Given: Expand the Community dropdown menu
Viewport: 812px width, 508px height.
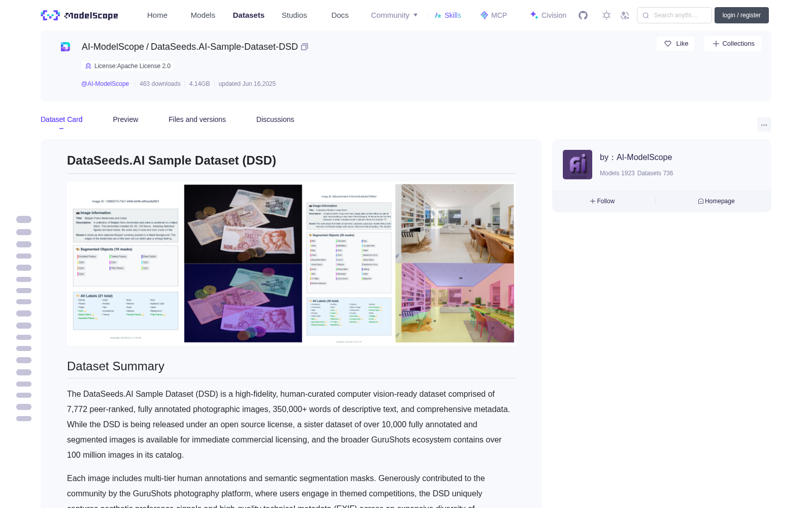Looking at the screenshot, I should [394, 15].
